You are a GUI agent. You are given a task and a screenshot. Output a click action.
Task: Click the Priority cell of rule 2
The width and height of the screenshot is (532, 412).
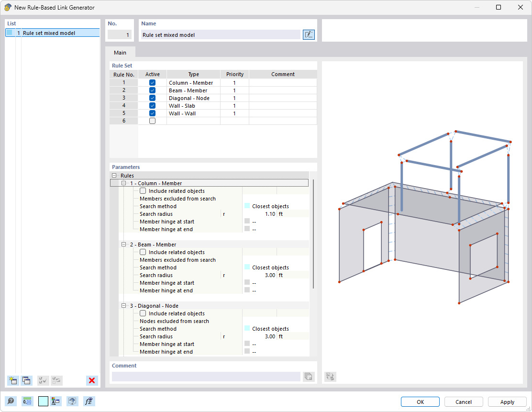(234, 90)
